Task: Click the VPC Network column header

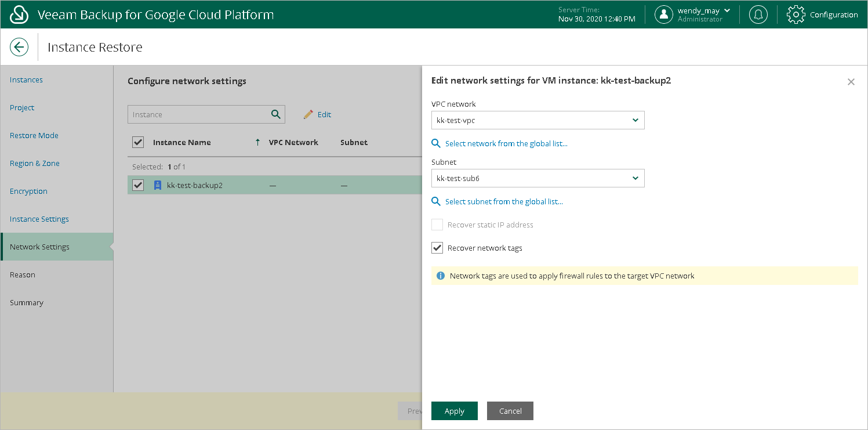Action: 293,142
